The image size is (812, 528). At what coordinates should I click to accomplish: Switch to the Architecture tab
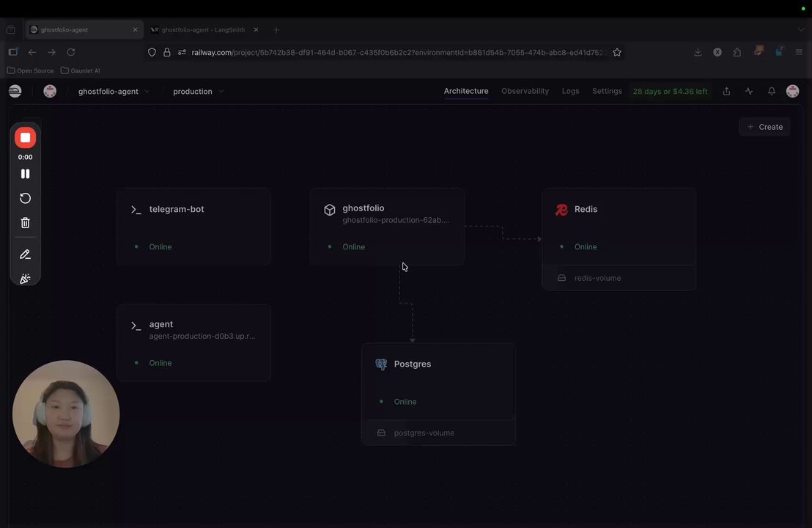click(x=465, y=91)
